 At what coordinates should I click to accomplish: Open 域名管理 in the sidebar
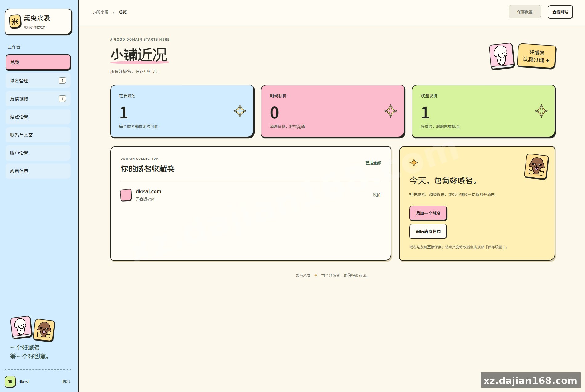coord(38,81)
